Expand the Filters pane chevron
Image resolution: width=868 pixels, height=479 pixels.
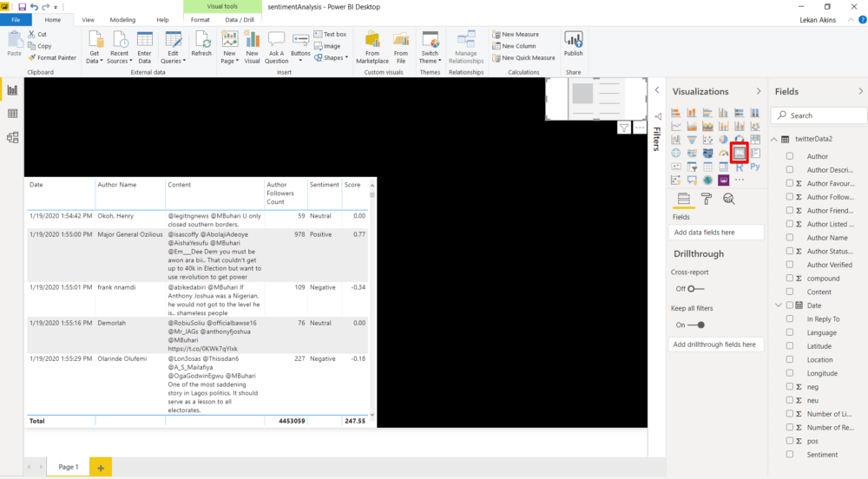pyautogui.click(x=657, y=90)
